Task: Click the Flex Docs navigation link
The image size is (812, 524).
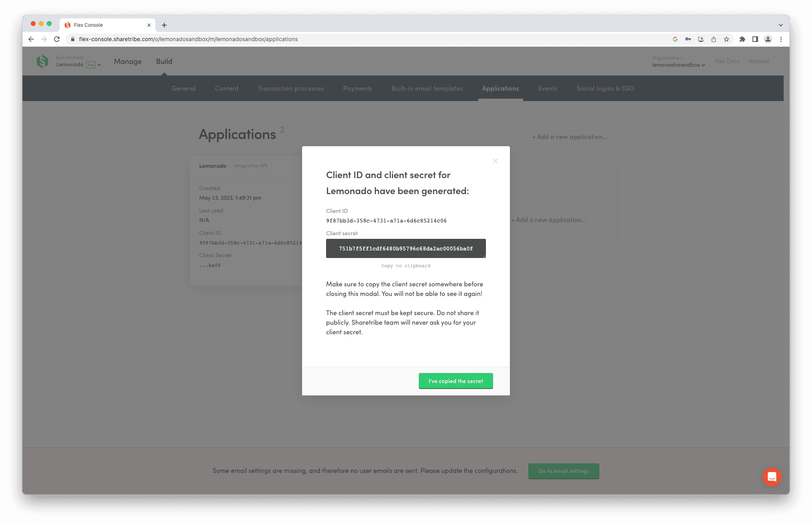Action: pyautogui.click(x=727, y=61)
